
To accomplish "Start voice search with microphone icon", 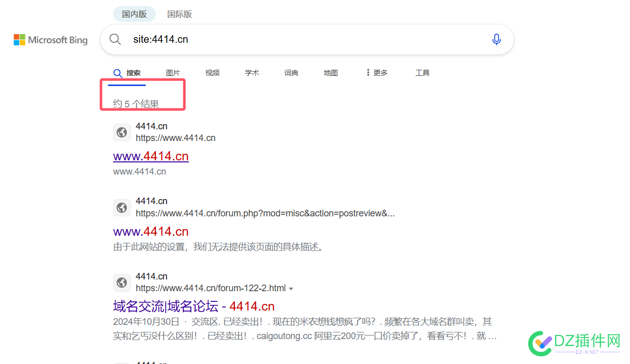I will pyautogui.click(x=497, y=39).
